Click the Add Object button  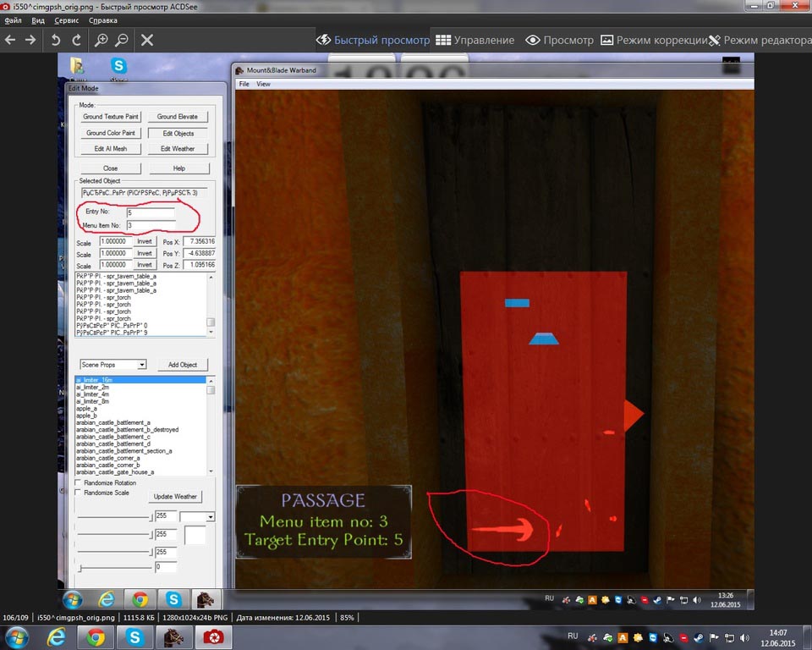click(182, 365)
